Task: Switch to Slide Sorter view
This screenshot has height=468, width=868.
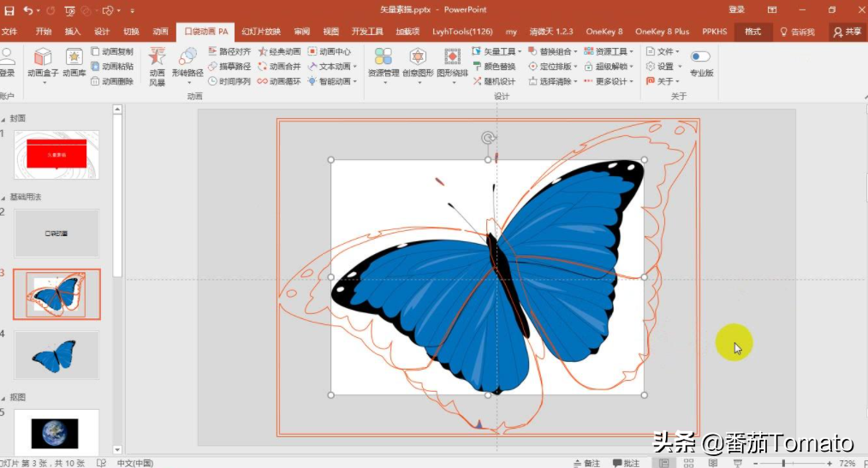Action: click(688, 463)
